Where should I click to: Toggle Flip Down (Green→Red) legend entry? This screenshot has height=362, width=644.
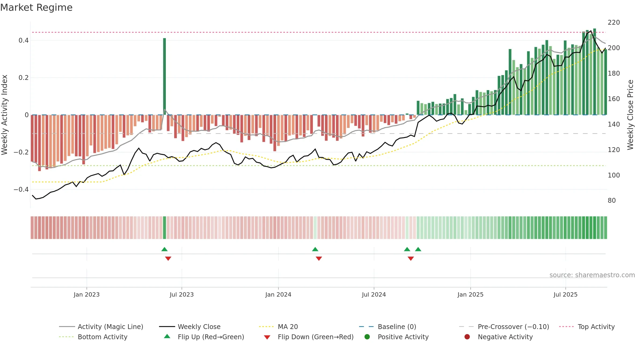(x=309, y=337)
